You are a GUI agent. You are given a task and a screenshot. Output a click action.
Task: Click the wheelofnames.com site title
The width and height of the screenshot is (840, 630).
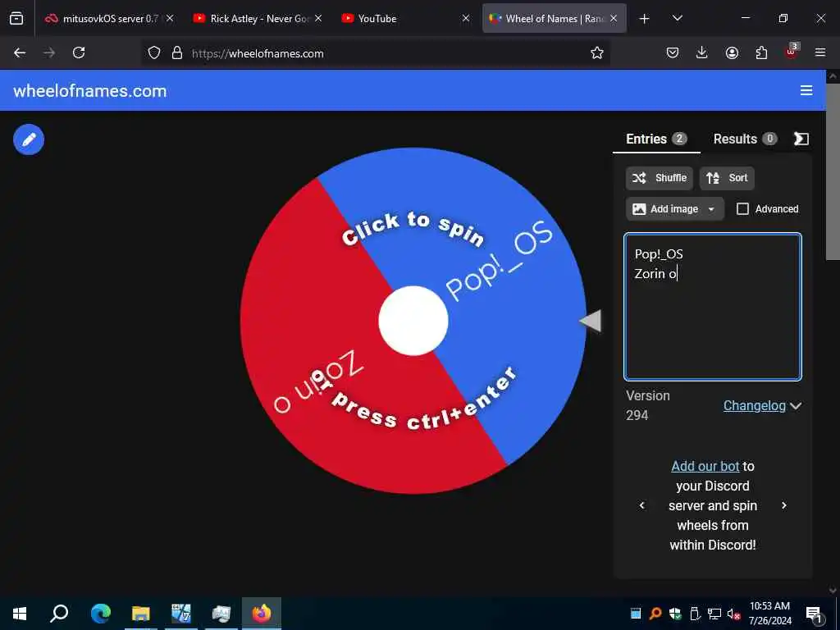coord(90,91)
